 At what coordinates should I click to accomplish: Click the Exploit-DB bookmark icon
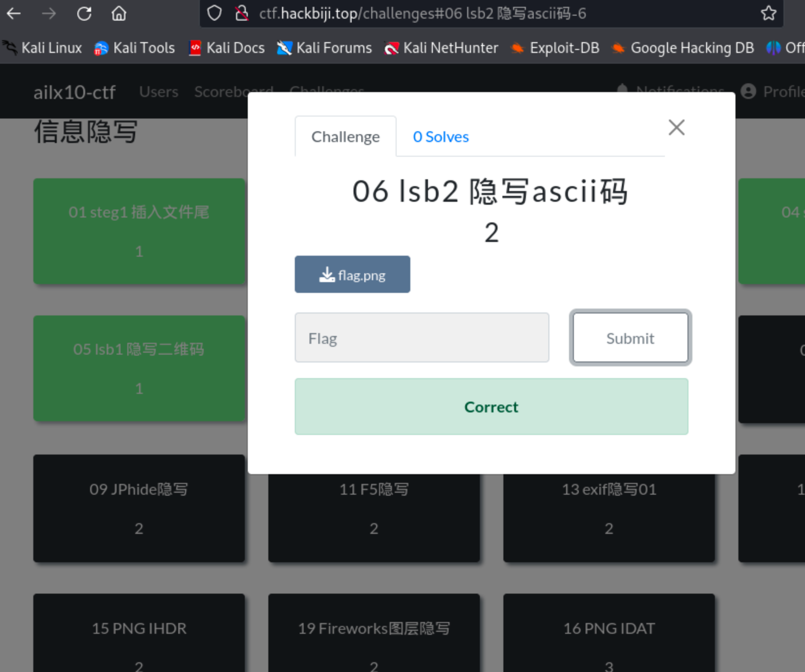(518, 48)
